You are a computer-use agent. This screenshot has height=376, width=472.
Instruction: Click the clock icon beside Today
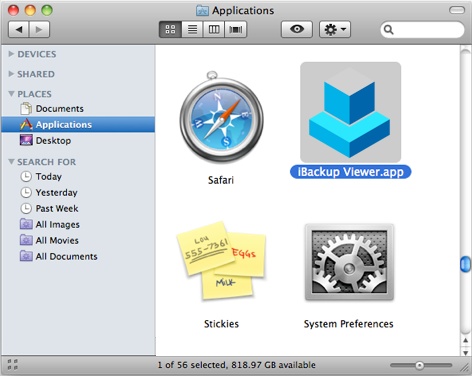[x=26, y=176]
